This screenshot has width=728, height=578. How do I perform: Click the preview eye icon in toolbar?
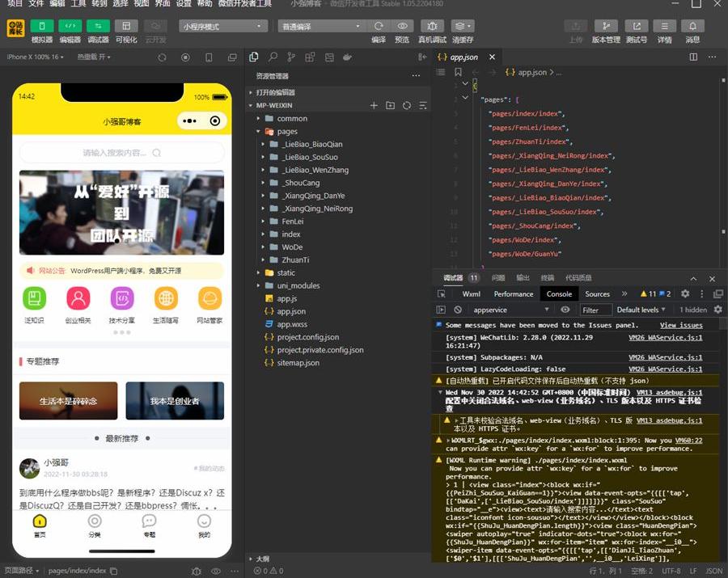point(403,26)
